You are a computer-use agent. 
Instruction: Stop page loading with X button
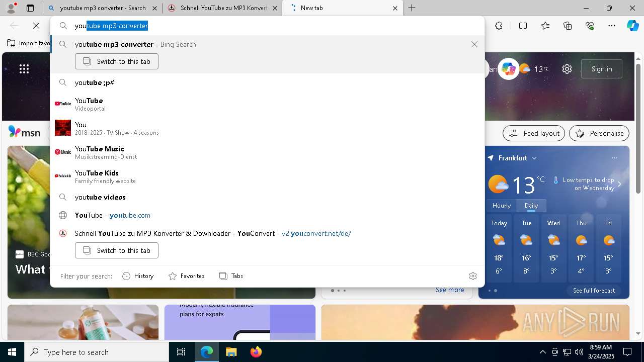pos(36,26)
